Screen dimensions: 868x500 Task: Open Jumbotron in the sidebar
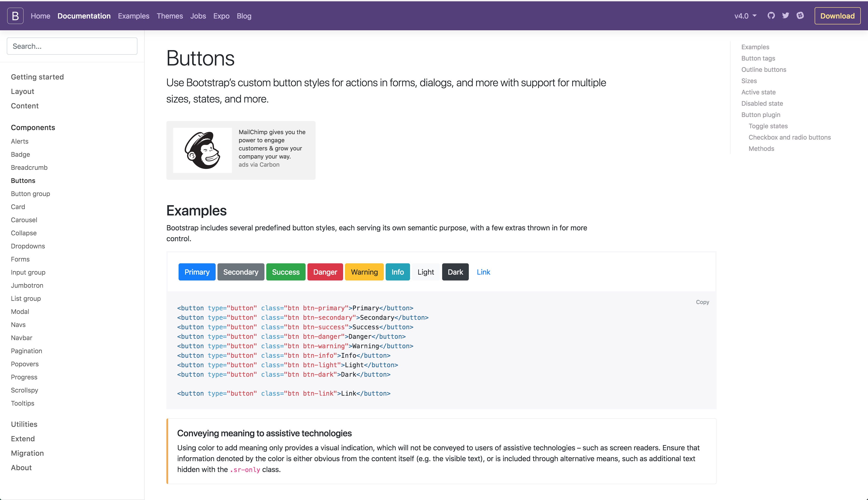point(27,285)
